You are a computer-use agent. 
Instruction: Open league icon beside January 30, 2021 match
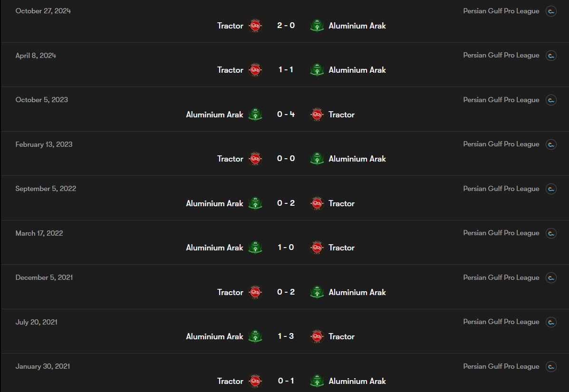[551, 367]
